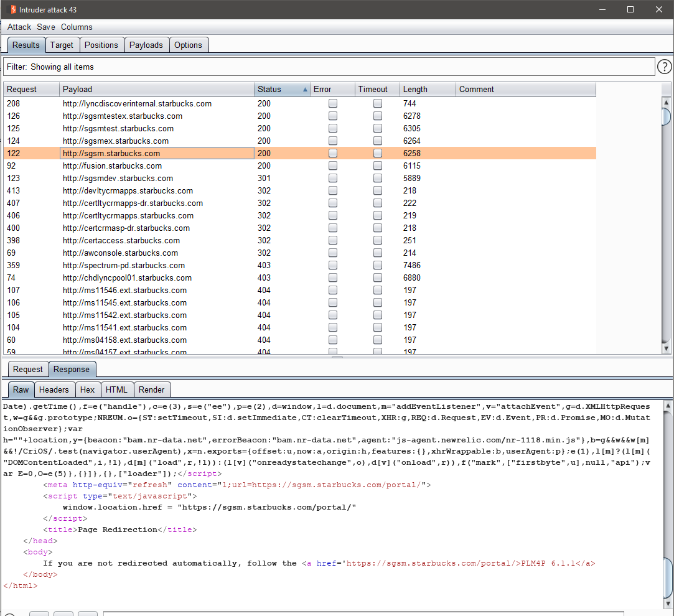Click status 301 in sgsmdev row
The height and width of the screenshot is (616, 674).
point(264,179)
